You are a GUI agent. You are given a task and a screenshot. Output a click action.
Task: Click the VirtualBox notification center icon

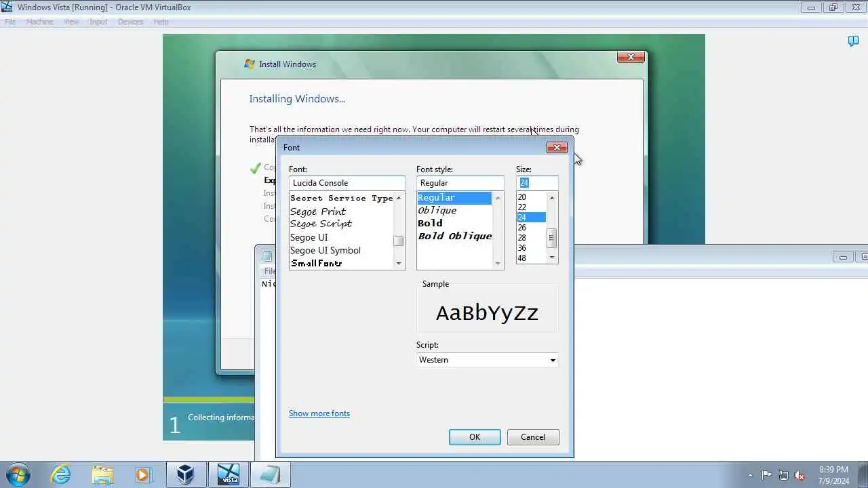[x=854, y=41]
